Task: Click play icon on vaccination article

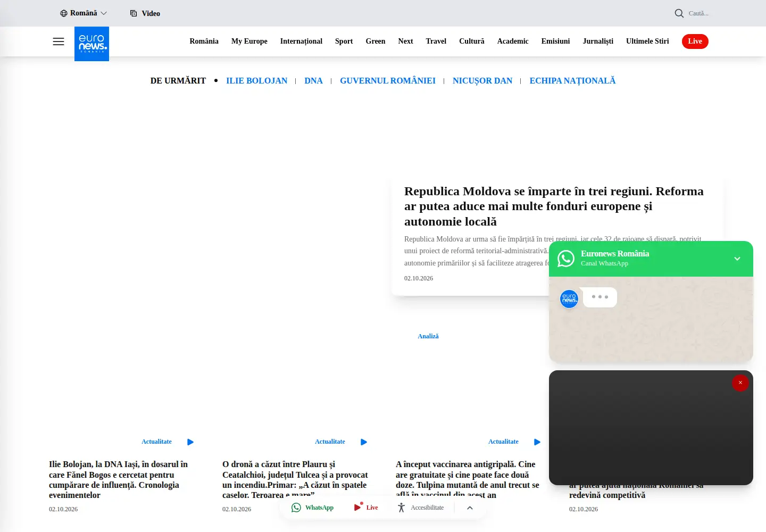Action: click(x=537, y=442)
